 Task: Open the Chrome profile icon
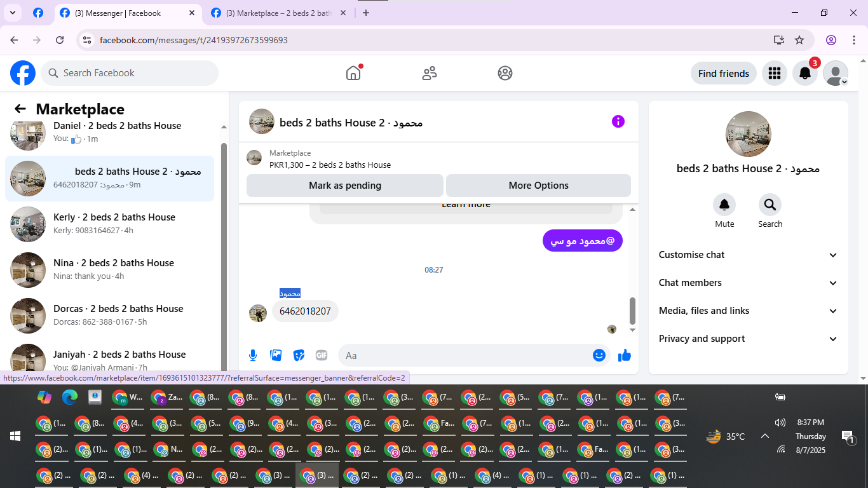[831, 40]
